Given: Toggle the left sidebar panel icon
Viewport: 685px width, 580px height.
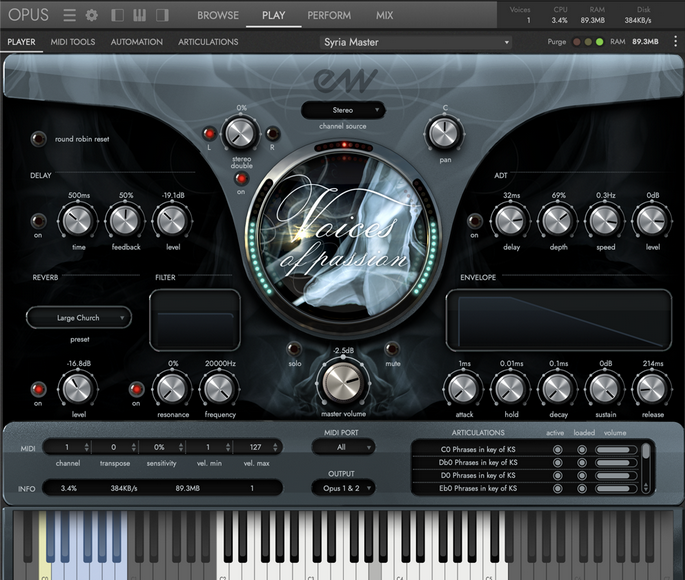Looking at the screenshot, I should coord(117,15).
